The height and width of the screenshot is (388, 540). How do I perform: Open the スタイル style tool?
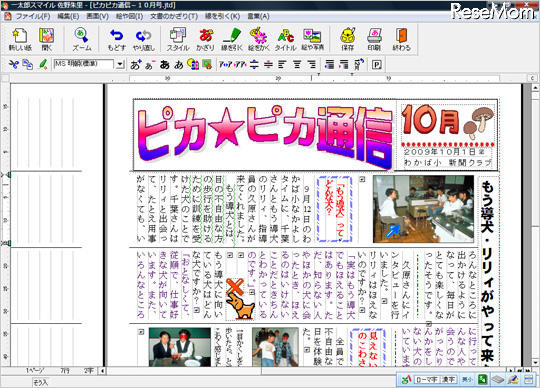pos(178,39)
